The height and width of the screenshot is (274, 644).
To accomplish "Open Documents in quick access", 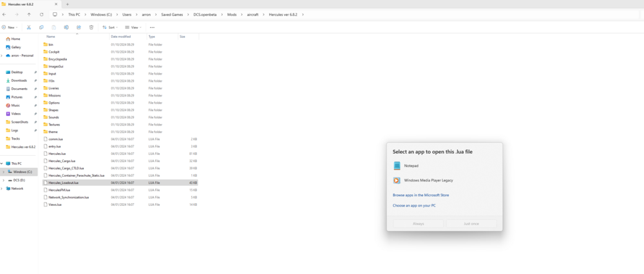I will point(19,89).
